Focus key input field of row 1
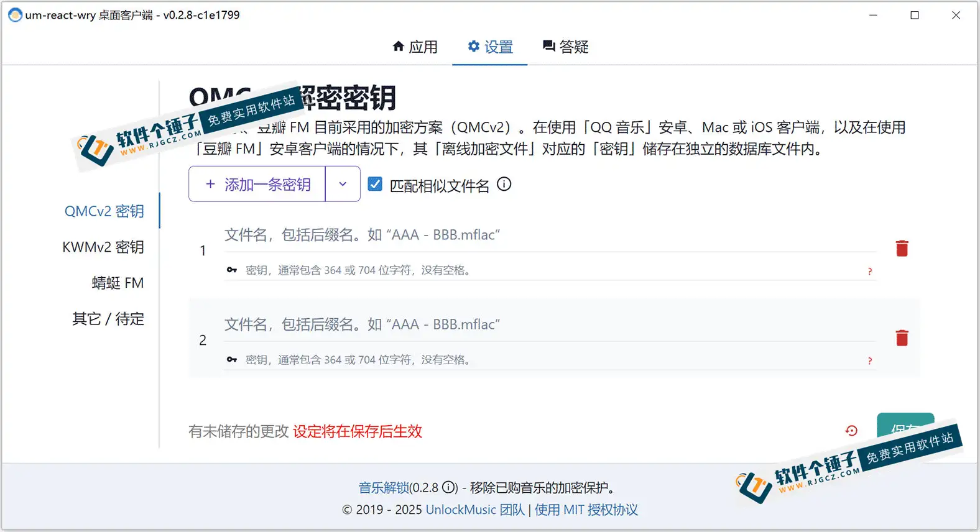The width and height of the screenshot is (980, 532). (x=550, y=270)
